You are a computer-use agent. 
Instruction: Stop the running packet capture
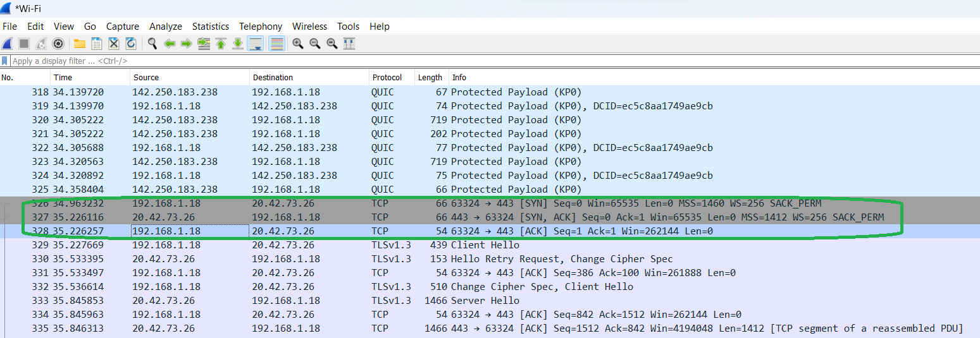24,44
